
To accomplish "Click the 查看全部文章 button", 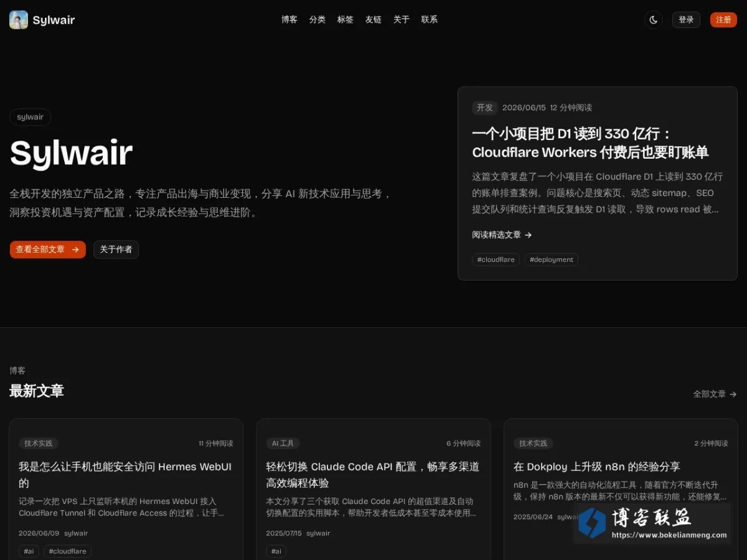I will 48,250.
